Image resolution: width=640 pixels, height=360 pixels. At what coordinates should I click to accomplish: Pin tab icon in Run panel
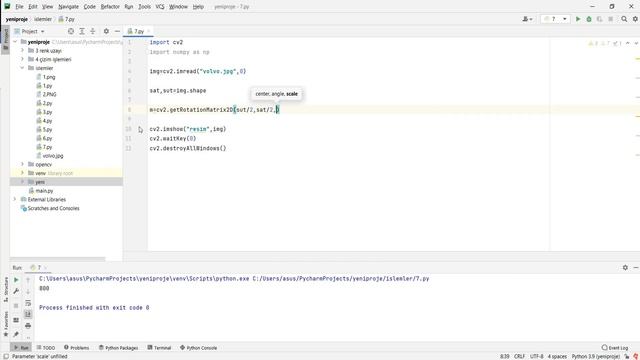coord(16,334)
